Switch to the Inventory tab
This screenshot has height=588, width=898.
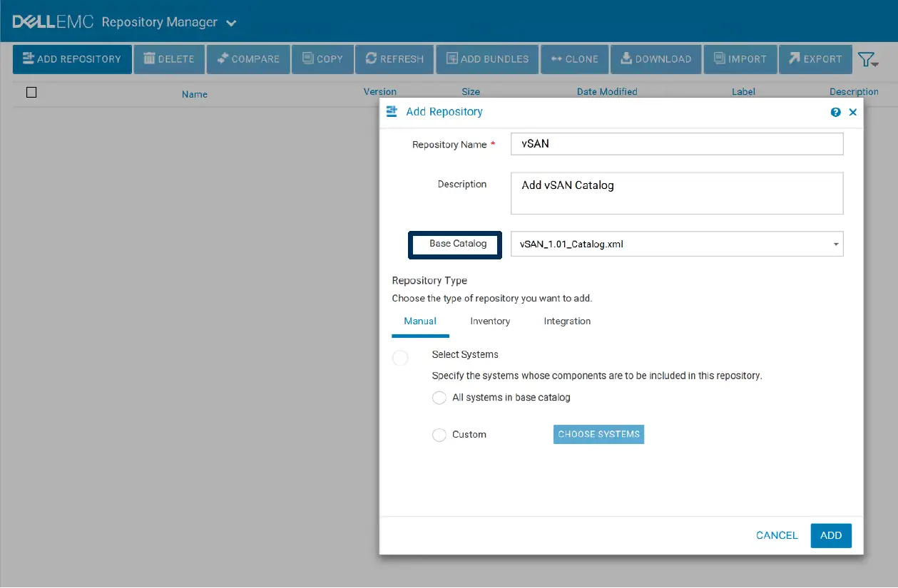[490, 321]
